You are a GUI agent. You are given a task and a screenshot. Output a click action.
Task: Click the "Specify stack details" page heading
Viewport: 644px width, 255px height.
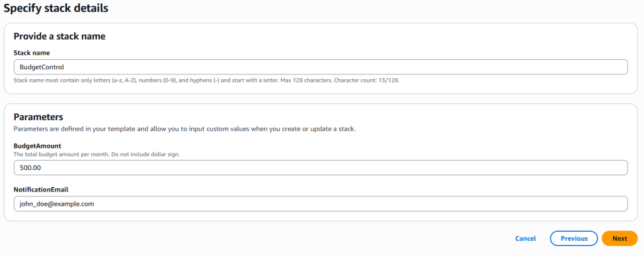pos(56,8)
